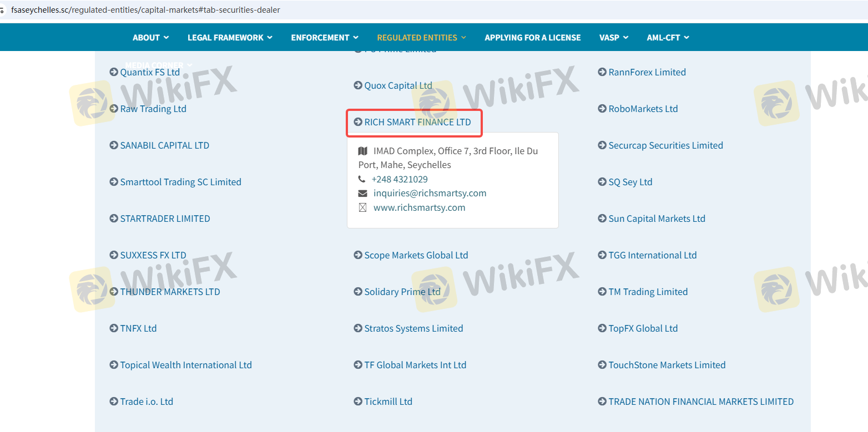The height and width of the screenshot is (432, 868).
Task: Open the LEGAL FRAMEWORK dropdown
Action: tap(230, 38)
